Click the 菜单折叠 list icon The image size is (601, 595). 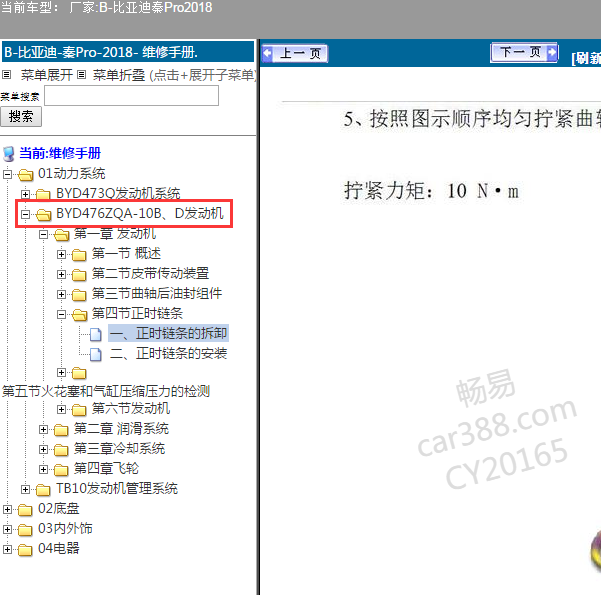[81, 74]
